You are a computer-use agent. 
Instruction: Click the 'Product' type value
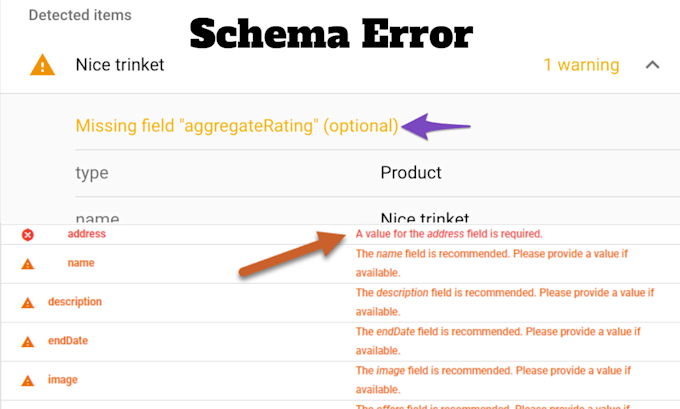point(410,173)
